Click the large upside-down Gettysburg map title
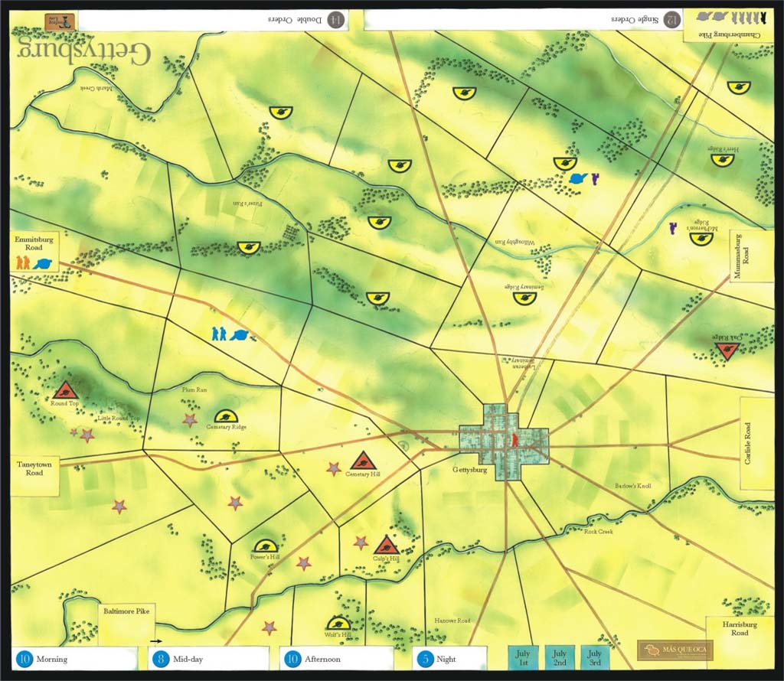Screen dimensions: 784x681 pyautogui.click(x=83, y=51)
